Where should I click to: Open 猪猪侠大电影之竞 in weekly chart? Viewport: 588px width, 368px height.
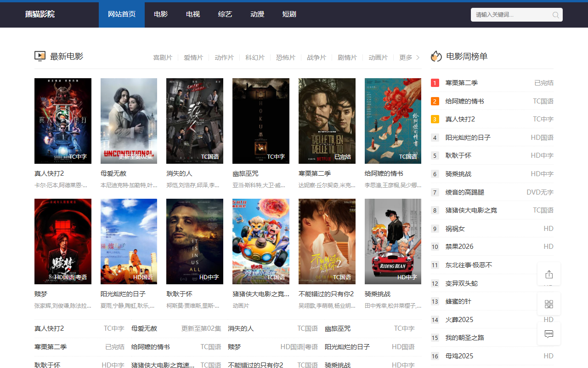471,210
